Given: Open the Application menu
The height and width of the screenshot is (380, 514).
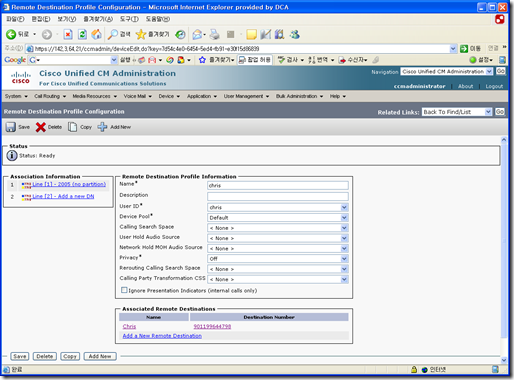Looking at the screenshot, I should coord(202,96).
